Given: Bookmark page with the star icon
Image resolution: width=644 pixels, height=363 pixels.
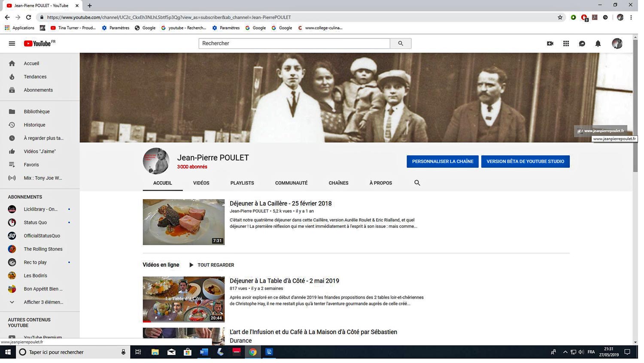Looking at the screenshot, I should [560, 18].
